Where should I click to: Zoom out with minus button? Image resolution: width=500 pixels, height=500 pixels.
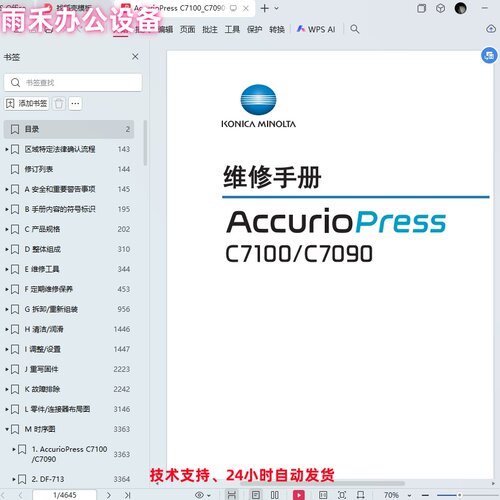tap(425, 495)
